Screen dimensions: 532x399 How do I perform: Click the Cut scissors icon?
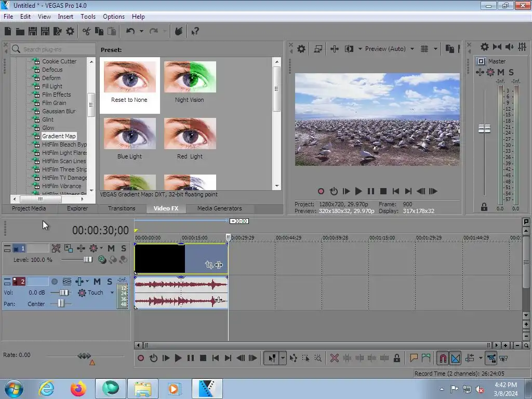(x=87, y=31)
